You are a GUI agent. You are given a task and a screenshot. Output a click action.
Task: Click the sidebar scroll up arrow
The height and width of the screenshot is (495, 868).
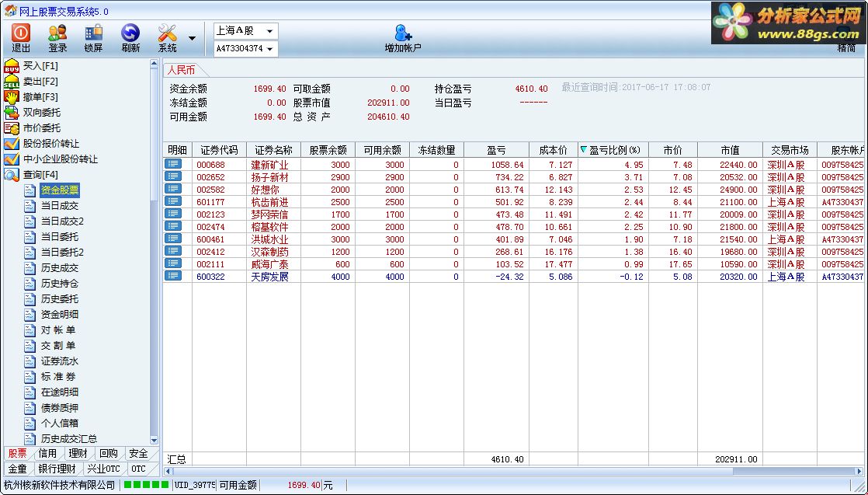pyautogui.click(x=154, y=64)
